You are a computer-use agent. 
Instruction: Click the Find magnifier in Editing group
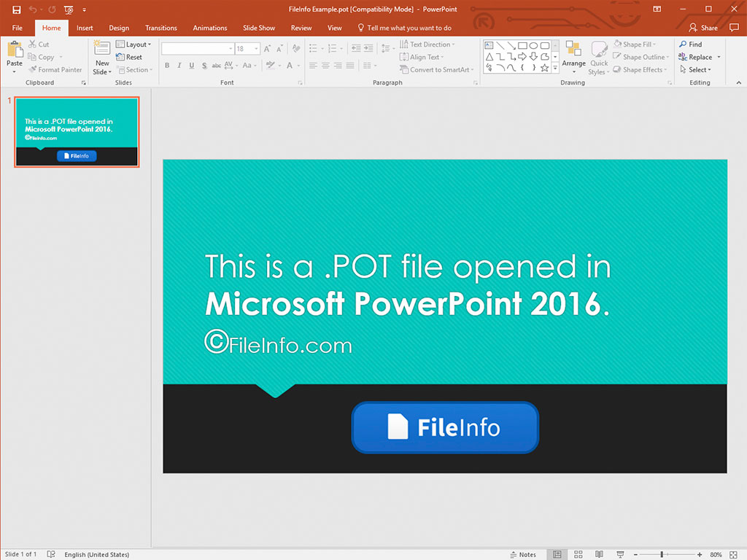[691, 44]
